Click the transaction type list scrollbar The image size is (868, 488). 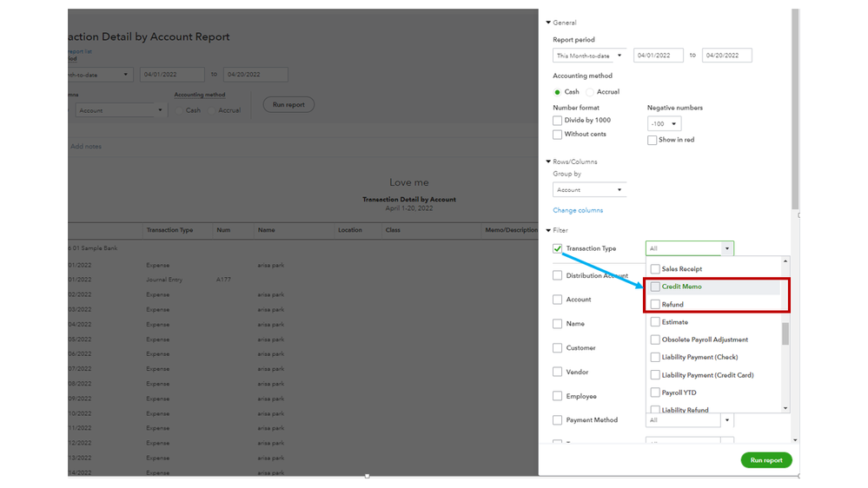tap(785, 333)
